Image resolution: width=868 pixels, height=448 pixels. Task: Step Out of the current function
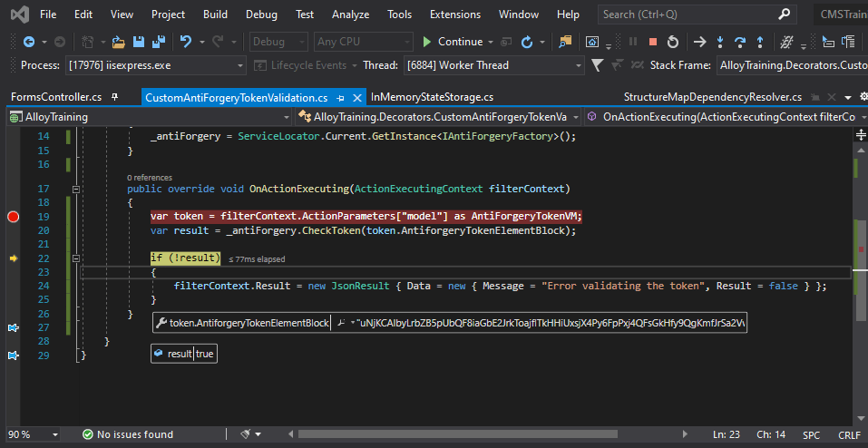760,42
